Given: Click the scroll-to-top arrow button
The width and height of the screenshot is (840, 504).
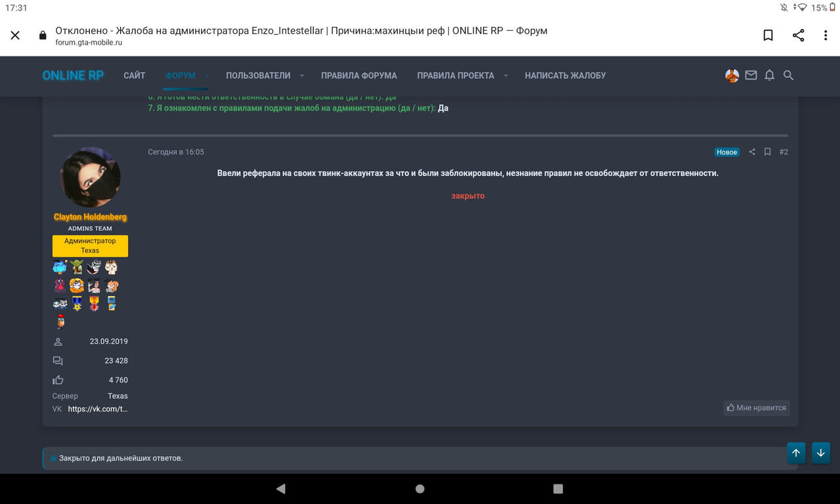Looking at the screenshot, I should 795,453.
